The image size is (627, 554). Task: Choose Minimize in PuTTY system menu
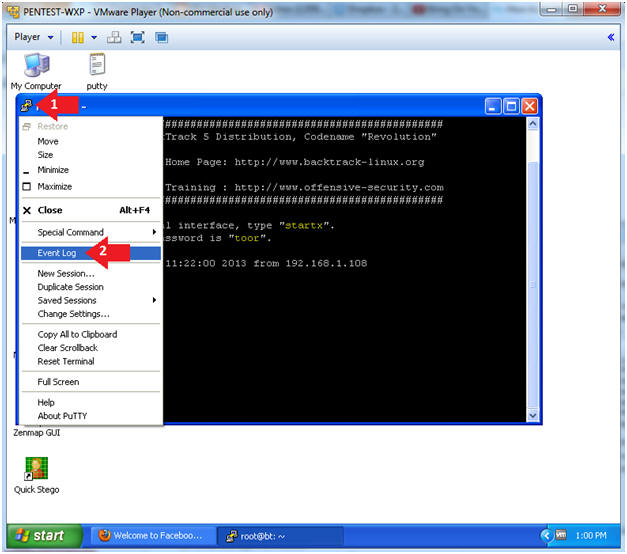[91, 170]
